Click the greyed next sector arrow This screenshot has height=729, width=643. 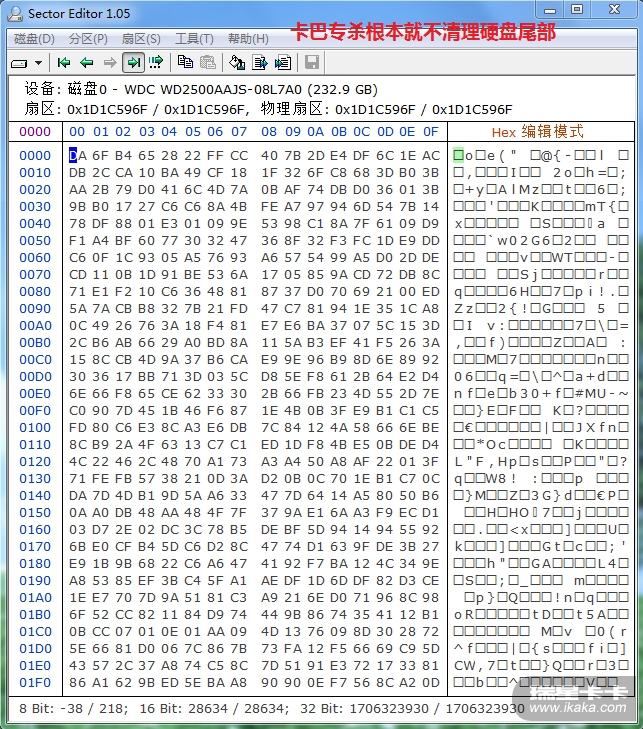pos(110,62)
